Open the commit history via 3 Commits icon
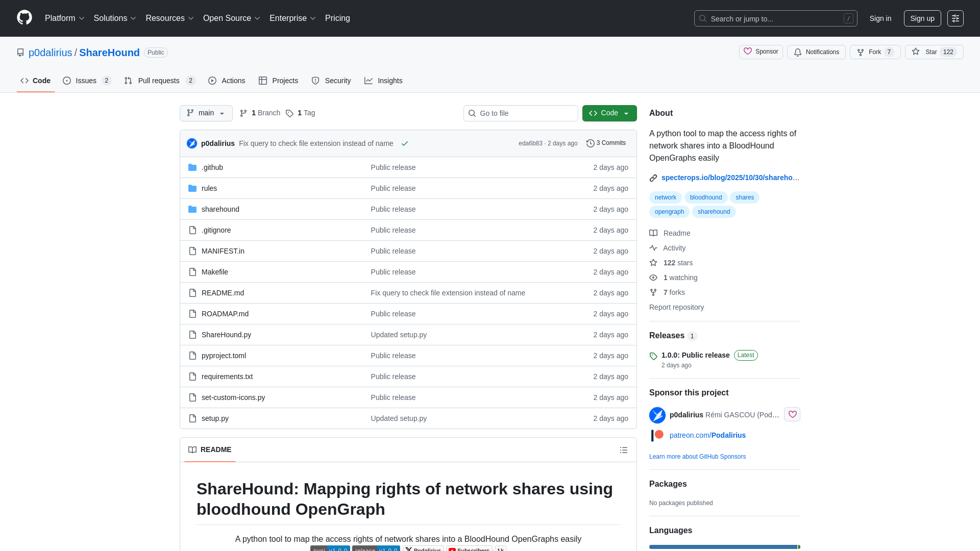The width and height of the screenshot is (980, 551). pos(591,143)
